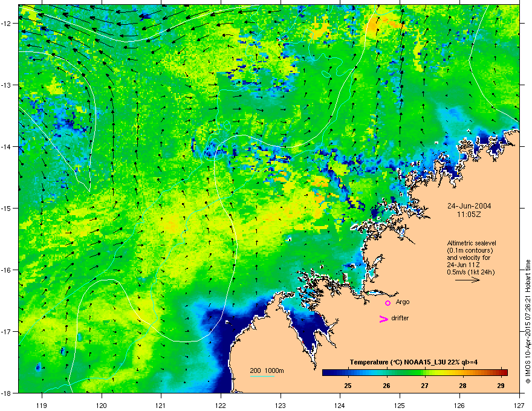The height and width of the screenshot is (411, 532).
Task: Click the longitude 127 axis label
Action: (519, 405)
